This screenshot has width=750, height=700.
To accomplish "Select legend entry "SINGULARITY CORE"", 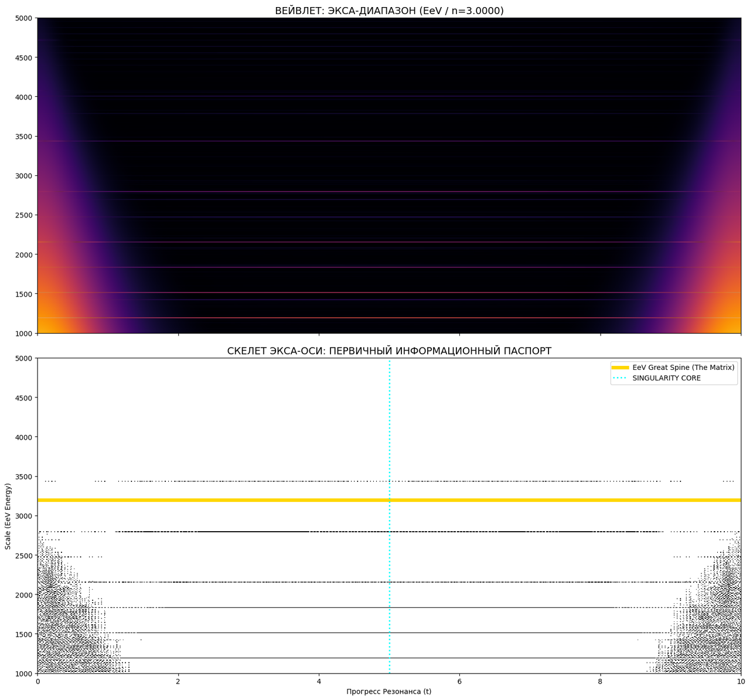I will (x=667, y=378).
